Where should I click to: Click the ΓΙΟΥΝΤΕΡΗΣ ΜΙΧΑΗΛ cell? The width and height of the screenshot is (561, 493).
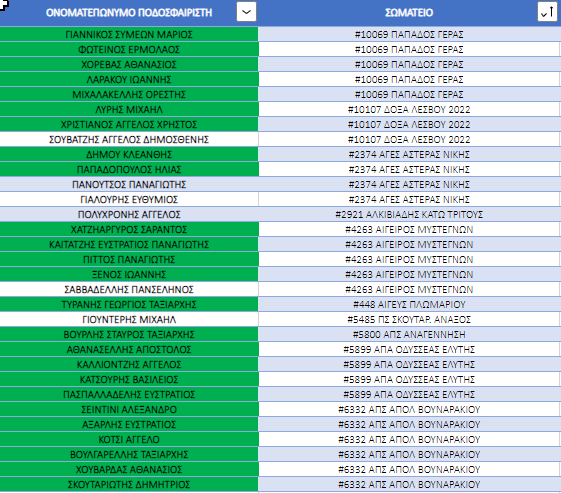(x=129, y=319)
